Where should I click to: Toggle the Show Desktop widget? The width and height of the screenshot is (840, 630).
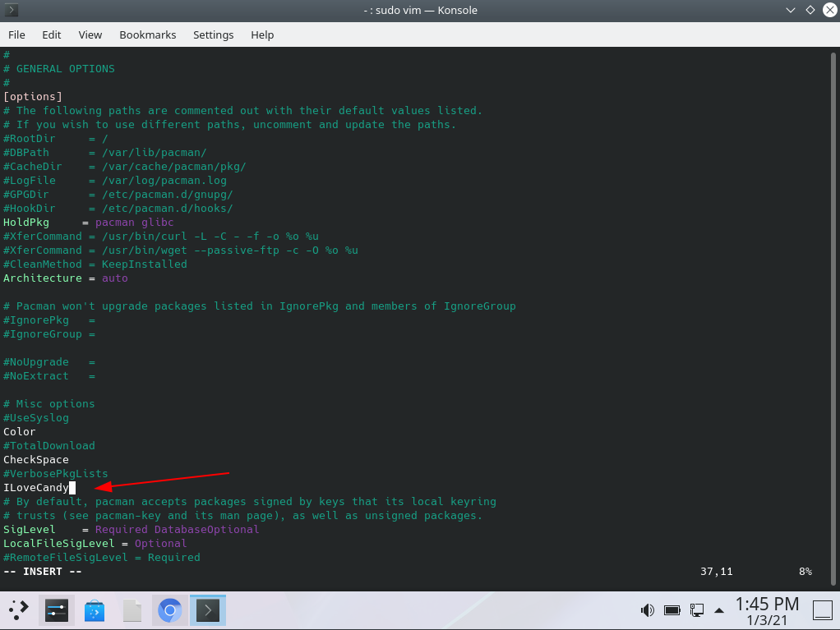tap(822, 610)
